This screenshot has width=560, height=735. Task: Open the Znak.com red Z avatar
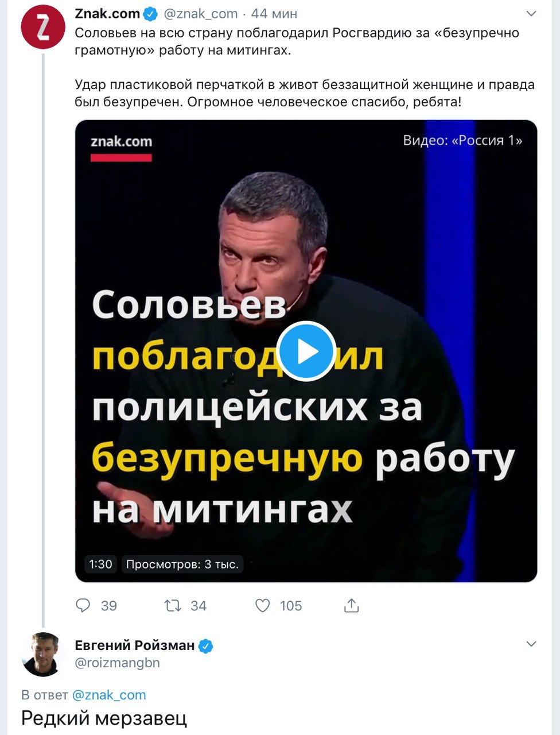click(x=42, y=28)
